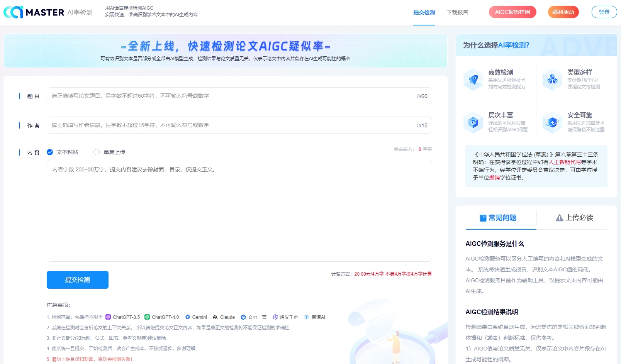
Task: Open the 上传必读 tab
Action: coord(574,218)
